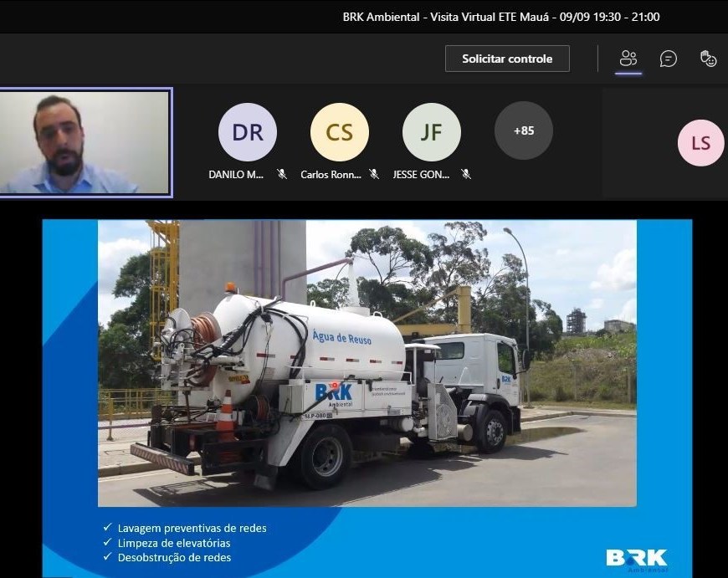
Task: Click muted microphone icon beside JESSE GON...
Action: click(x=466, y=175)
